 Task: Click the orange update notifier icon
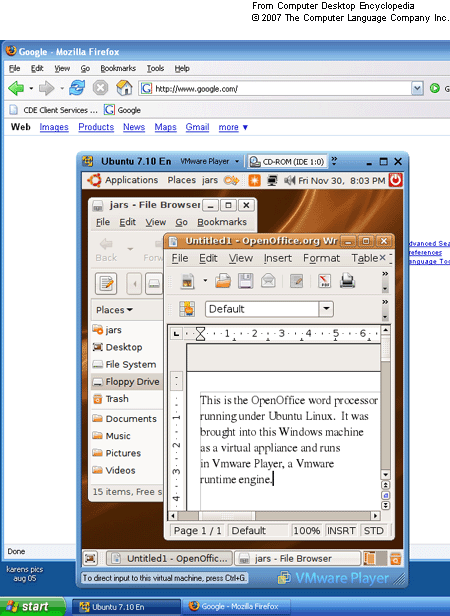pos(255,181)
